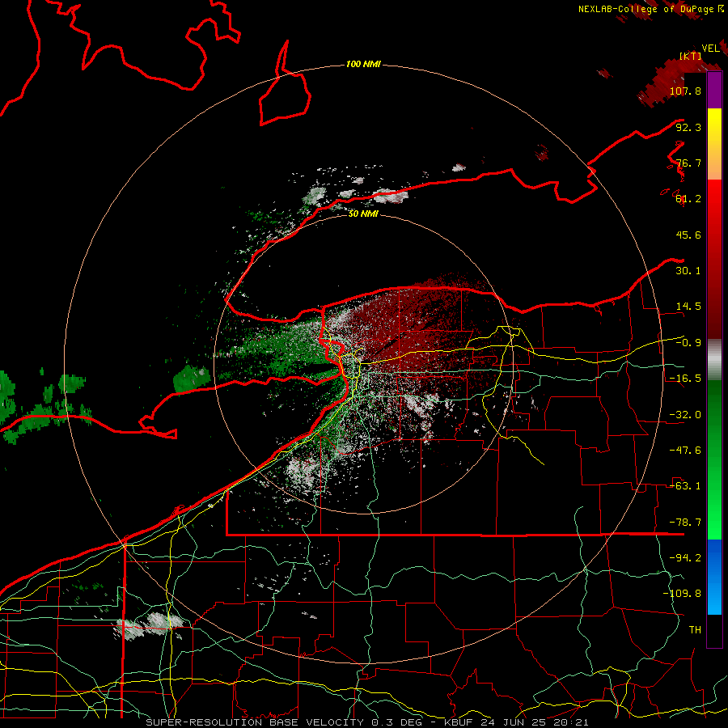Image resolution: width=728 pixels, height=728 pixels.
Task: Click the -47.6 velocity scale value
Action: [x=685, y=451]
